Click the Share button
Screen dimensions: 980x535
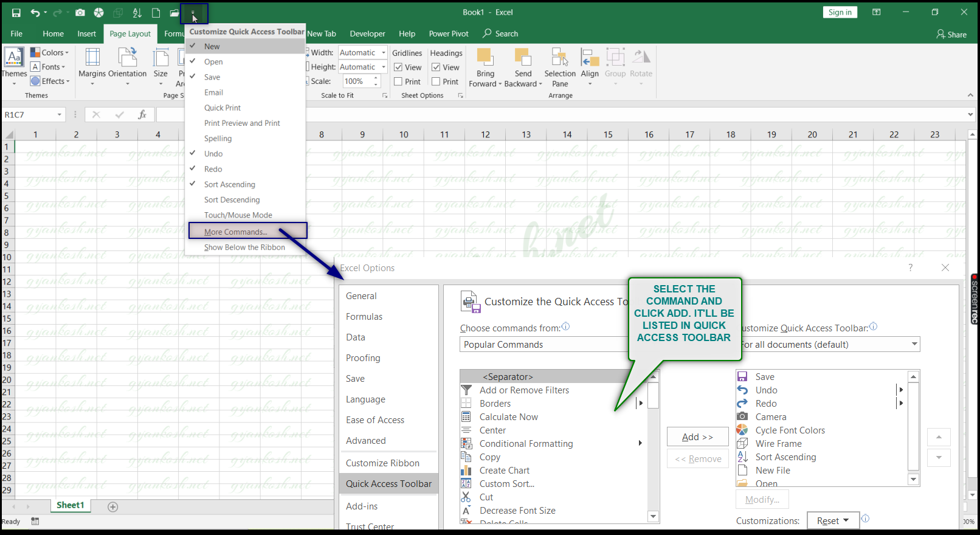(x=951, y=34)
